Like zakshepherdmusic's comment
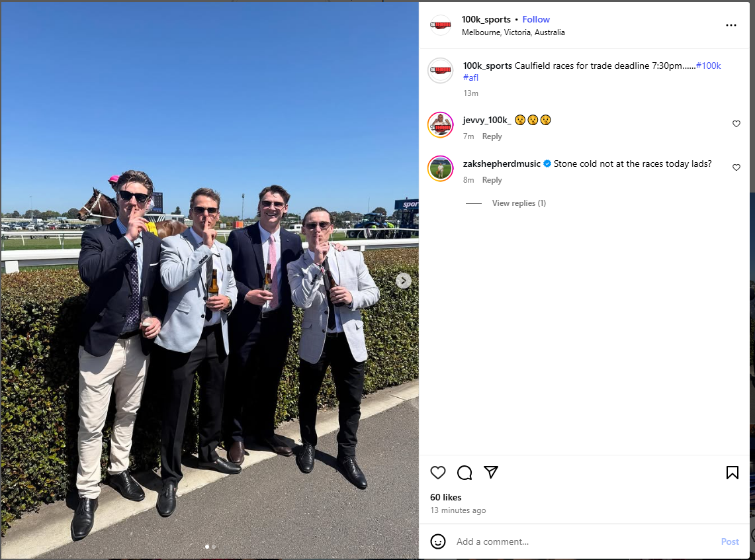755x560 pixels. pos(736,167)
